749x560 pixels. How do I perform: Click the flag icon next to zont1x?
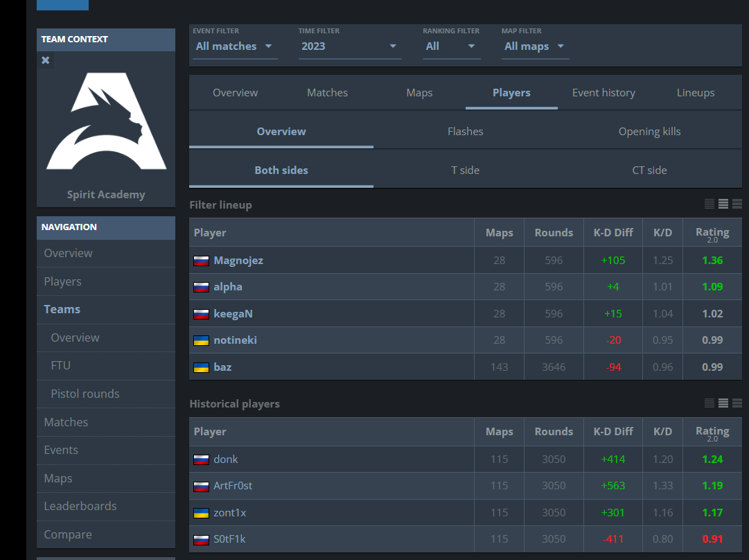(201, 513)
